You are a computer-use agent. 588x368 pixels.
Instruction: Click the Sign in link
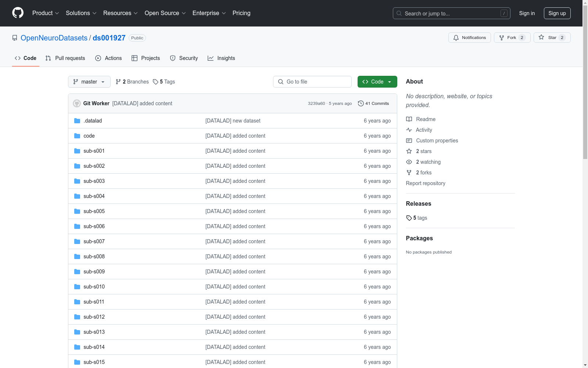point(527,13)
